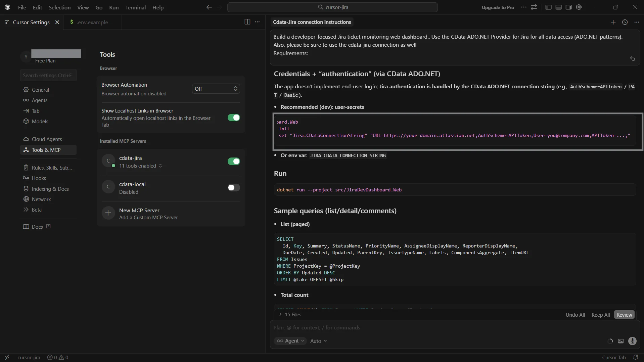Click the microphone voice input icon

click(x=632, y=341)
